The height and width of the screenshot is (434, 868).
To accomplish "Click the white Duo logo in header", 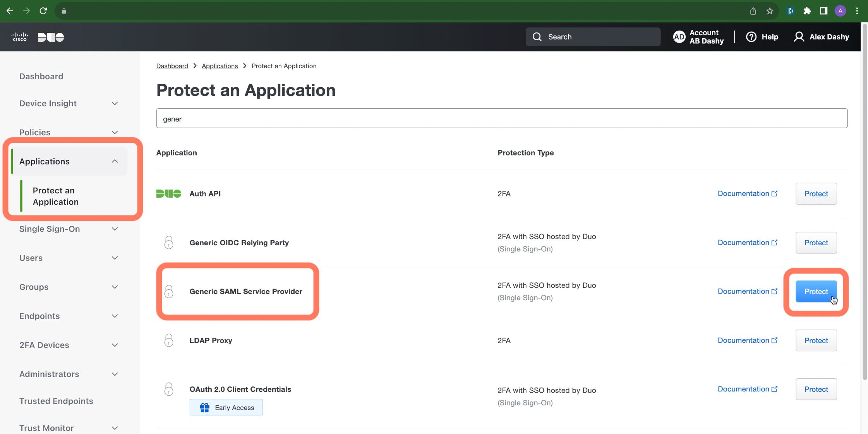I will (x=51, y=37).
